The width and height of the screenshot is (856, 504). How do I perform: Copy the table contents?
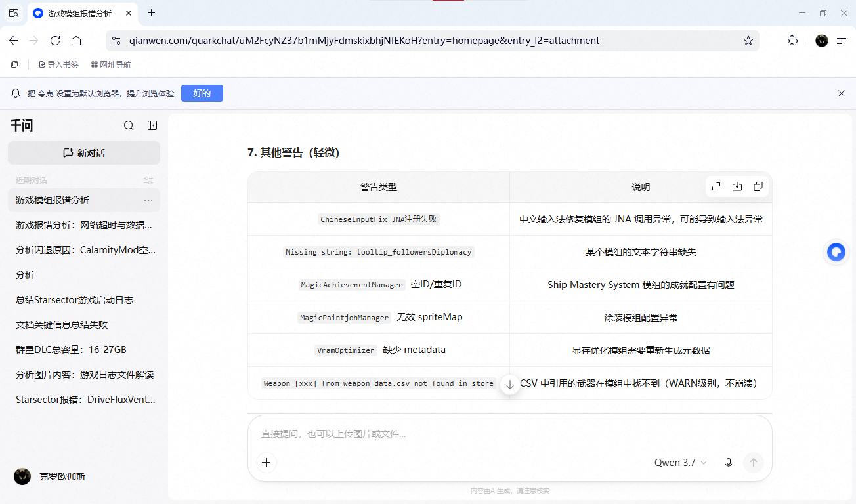758,187
